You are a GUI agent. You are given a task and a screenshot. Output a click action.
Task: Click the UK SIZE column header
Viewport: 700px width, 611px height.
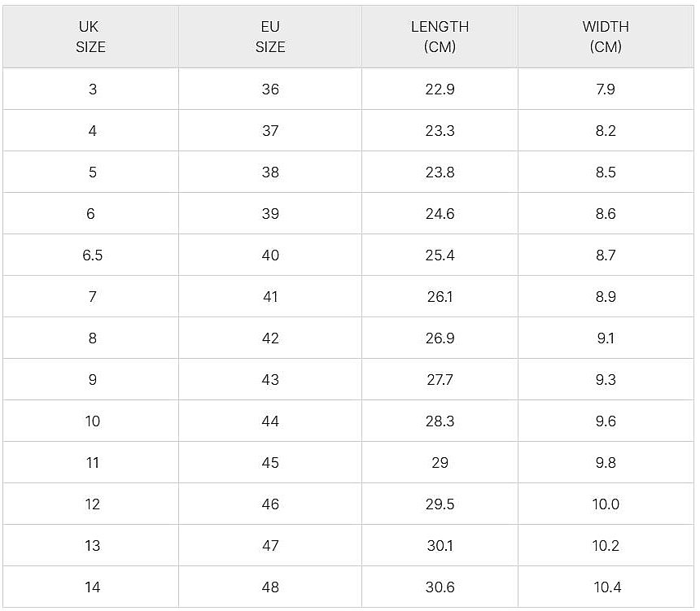pos(91,37)
